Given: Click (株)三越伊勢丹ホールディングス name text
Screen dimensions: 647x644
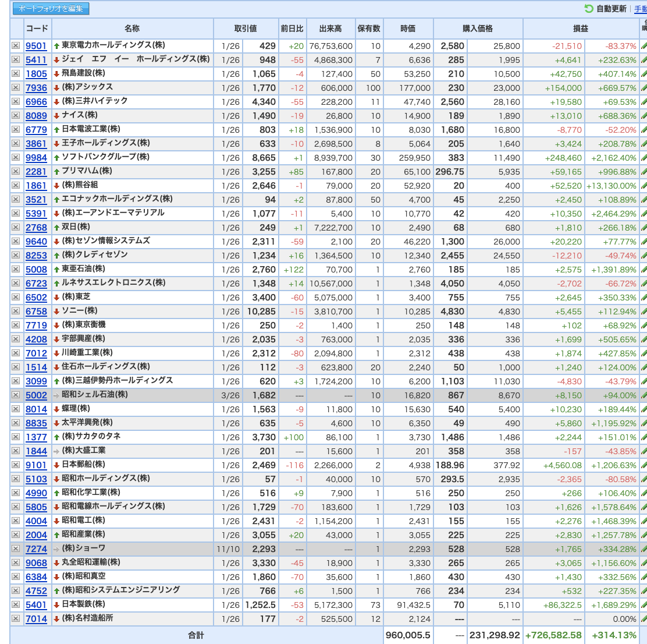Looking at the screenshot, I should 117,381.
